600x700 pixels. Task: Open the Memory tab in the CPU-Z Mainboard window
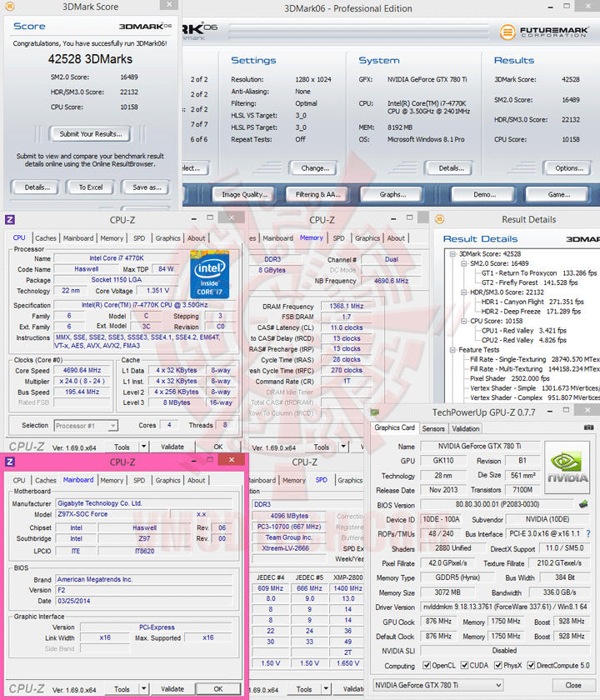112,480
